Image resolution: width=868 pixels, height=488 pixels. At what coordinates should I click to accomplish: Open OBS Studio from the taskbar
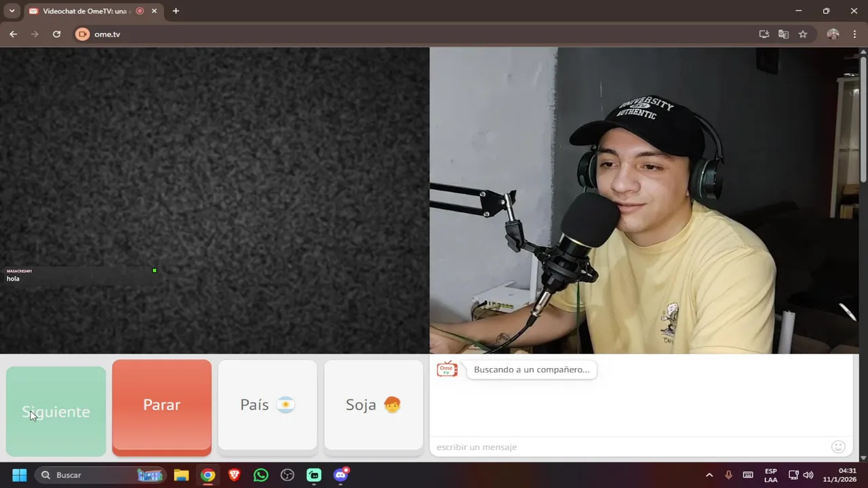(x=288, y=475)
